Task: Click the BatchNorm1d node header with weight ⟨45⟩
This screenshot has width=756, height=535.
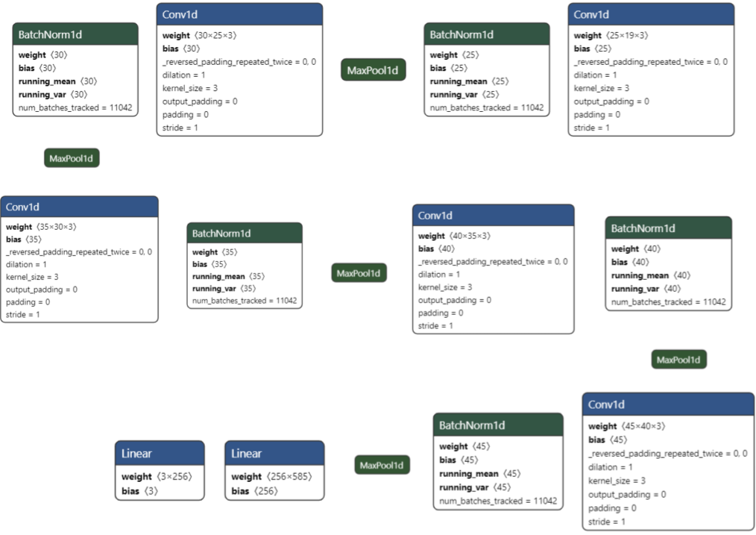Action: click(498, 425)
